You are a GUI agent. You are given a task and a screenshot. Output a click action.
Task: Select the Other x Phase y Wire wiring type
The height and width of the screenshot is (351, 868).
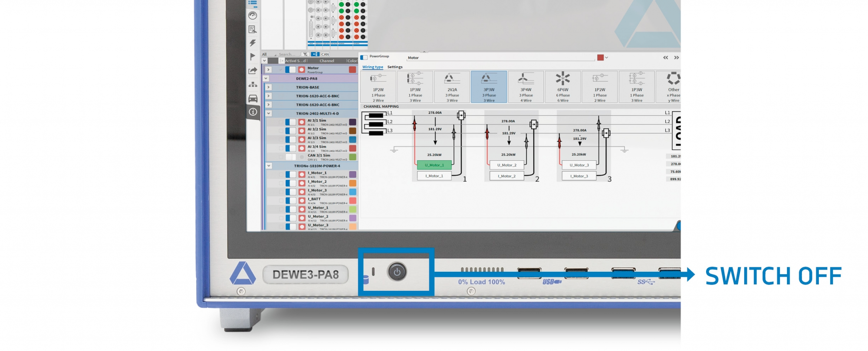point(668,87)
